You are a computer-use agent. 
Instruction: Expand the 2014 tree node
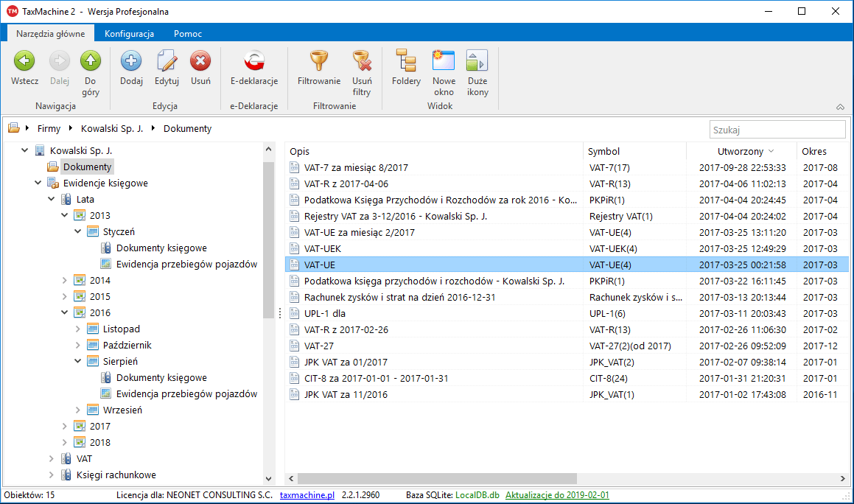point(65,280)
